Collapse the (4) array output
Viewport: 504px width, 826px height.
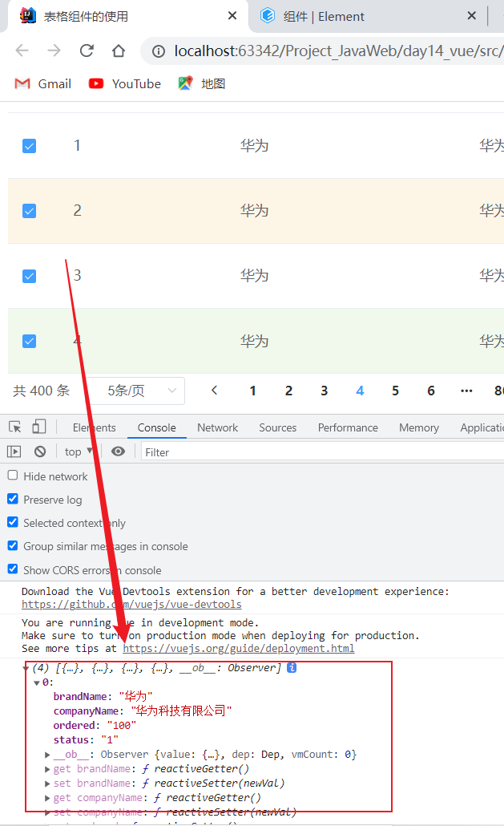point(26,668)
